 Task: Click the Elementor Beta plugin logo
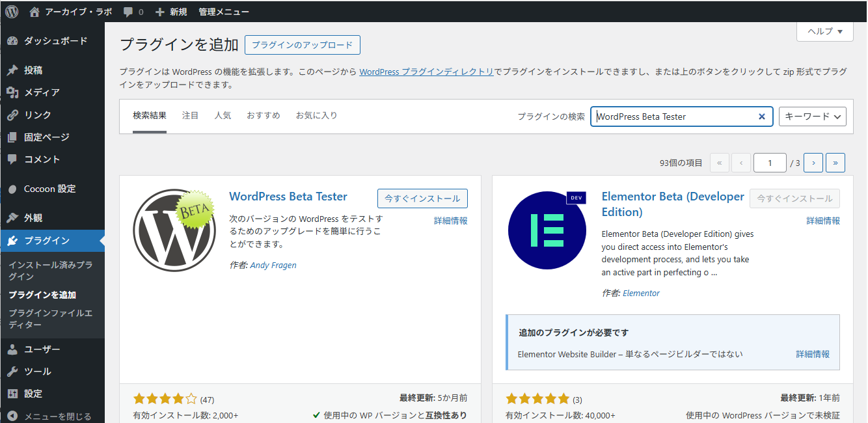click(547, 230)
